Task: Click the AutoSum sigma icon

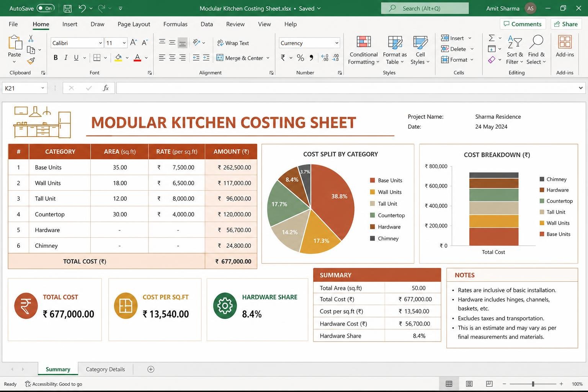Action: (492, 38)
